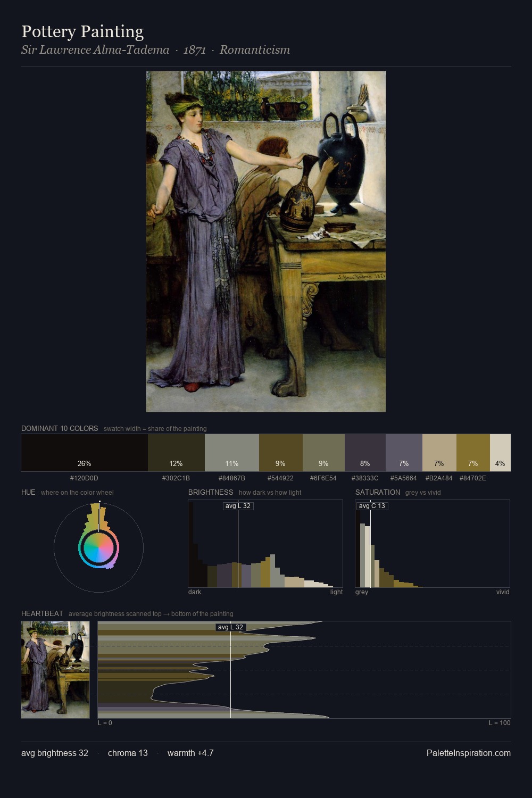This screenshot has width=532, height=798.
Task: Select the olive #6F6E54 color swatch
Action: pyautogui.click(x=323, y=453)
